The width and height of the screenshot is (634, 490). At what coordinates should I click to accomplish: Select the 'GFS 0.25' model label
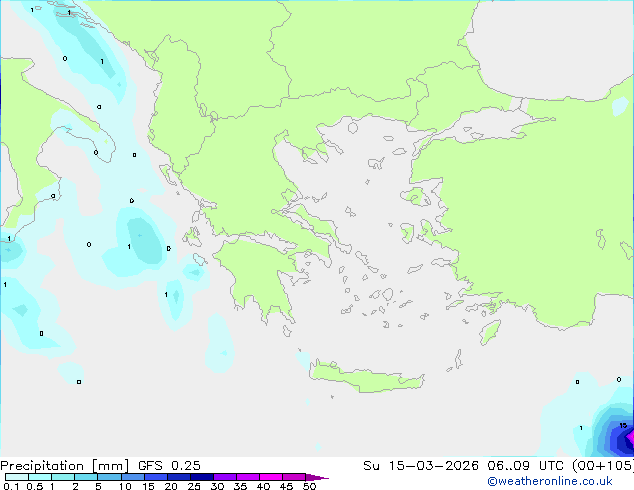coord(169,466)
